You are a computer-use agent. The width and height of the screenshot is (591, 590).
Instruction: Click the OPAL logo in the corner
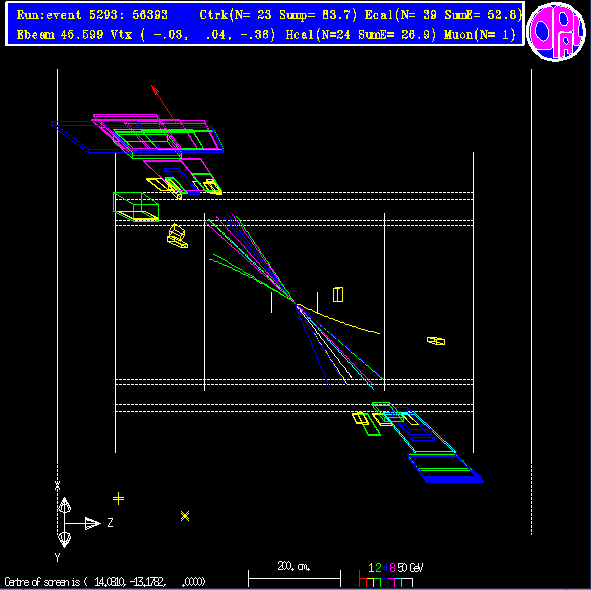[x=556, y=32]
